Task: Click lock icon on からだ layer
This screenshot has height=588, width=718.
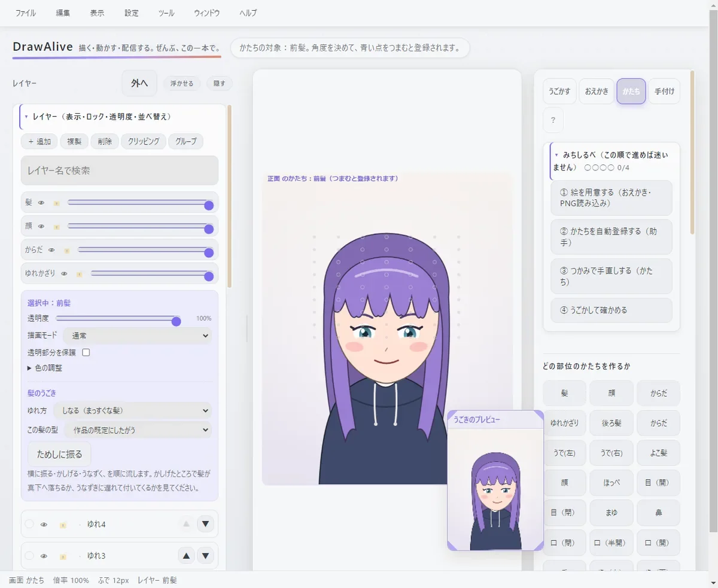Action: 66,251
